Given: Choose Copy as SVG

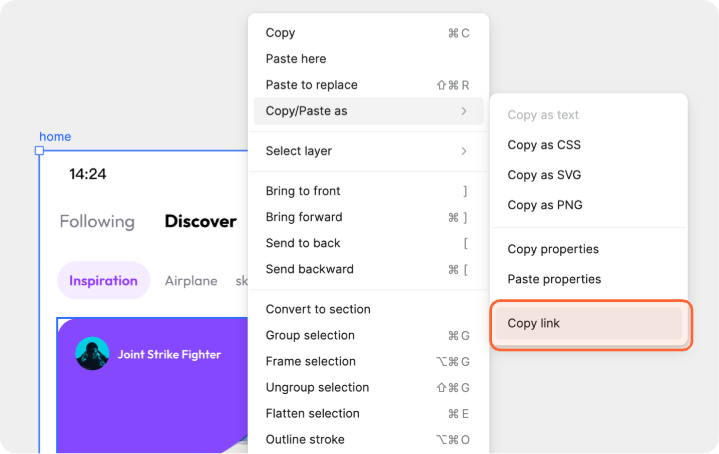Looking at the screenshot, I should [544, 175].
